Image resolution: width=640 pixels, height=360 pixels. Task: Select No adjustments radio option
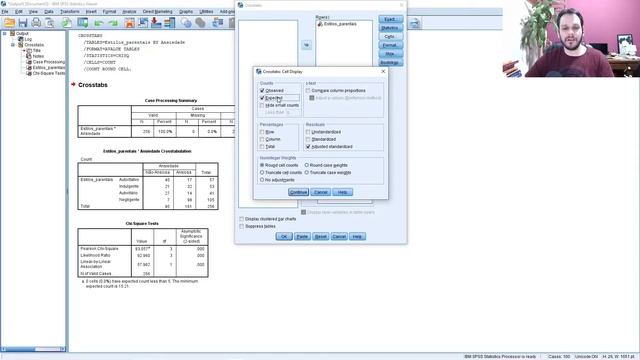tap(262, 180)
